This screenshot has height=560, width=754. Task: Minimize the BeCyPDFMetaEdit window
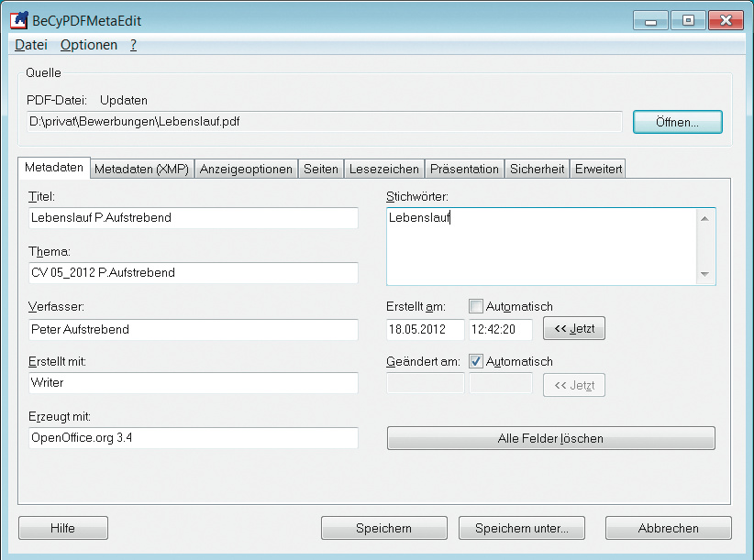click(x=650, y=21)
